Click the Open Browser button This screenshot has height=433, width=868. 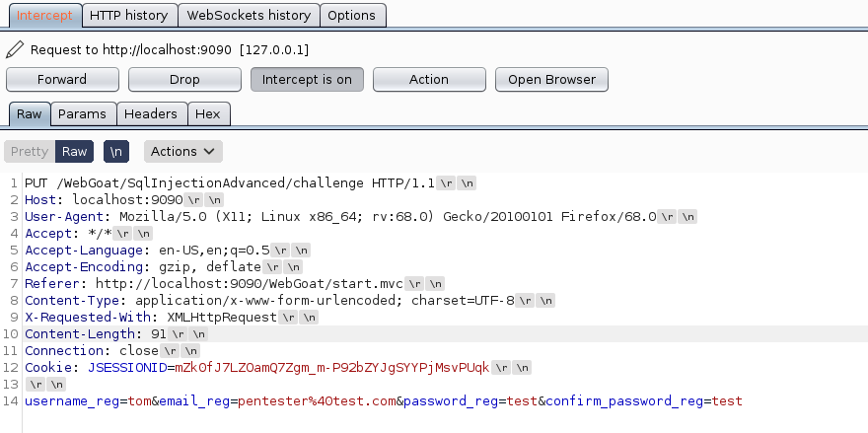[x=551, y=80]
